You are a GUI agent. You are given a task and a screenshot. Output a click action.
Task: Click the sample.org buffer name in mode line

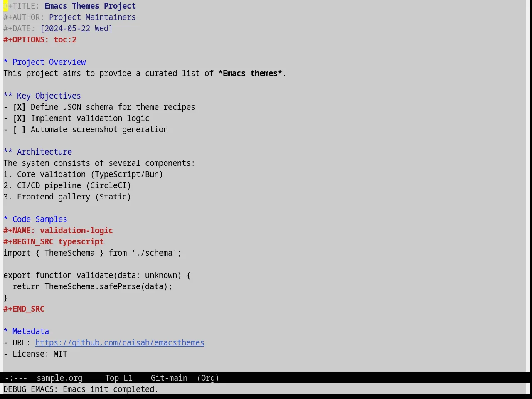click(59, 378)
